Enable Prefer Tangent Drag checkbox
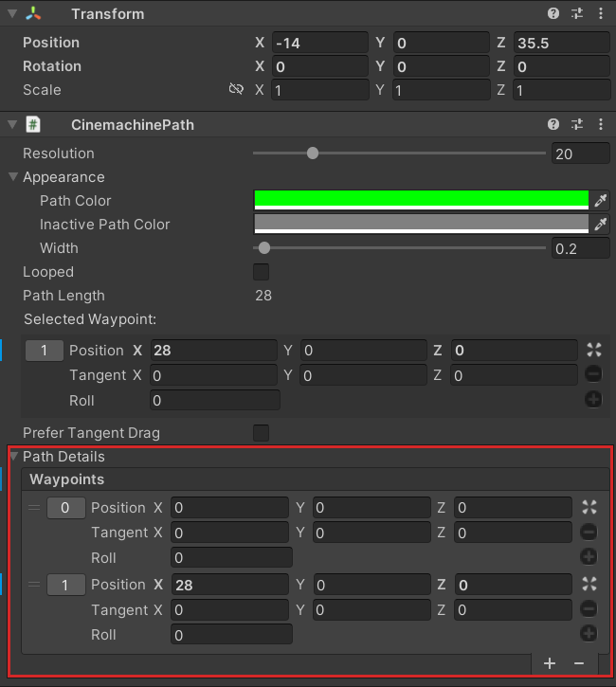This screenshot has height=687, width=616. 262,433
